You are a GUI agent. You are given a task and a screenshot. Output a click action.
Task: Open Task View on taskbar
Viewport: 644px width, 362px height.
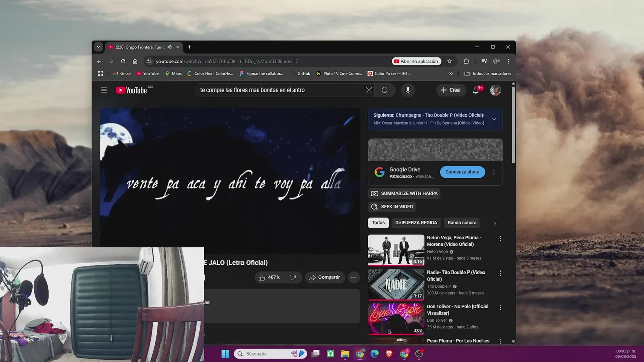pyautogui.click(x=316, y=354)
